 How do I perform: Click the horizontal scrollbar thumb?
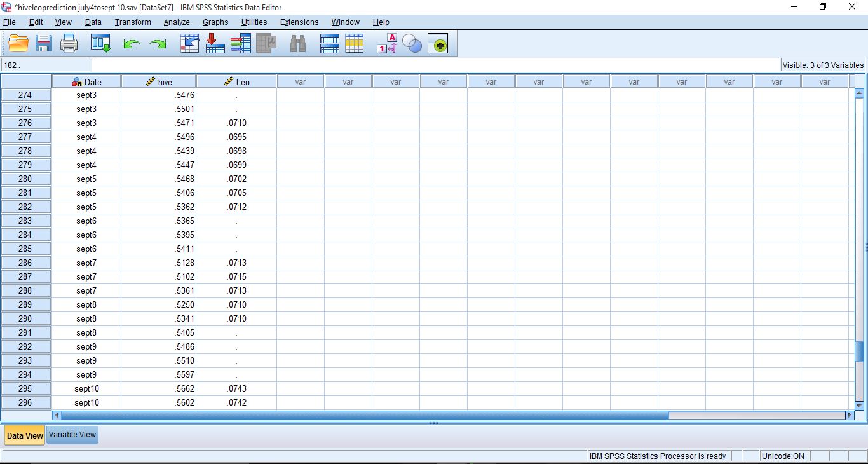[x=365, y=415]
